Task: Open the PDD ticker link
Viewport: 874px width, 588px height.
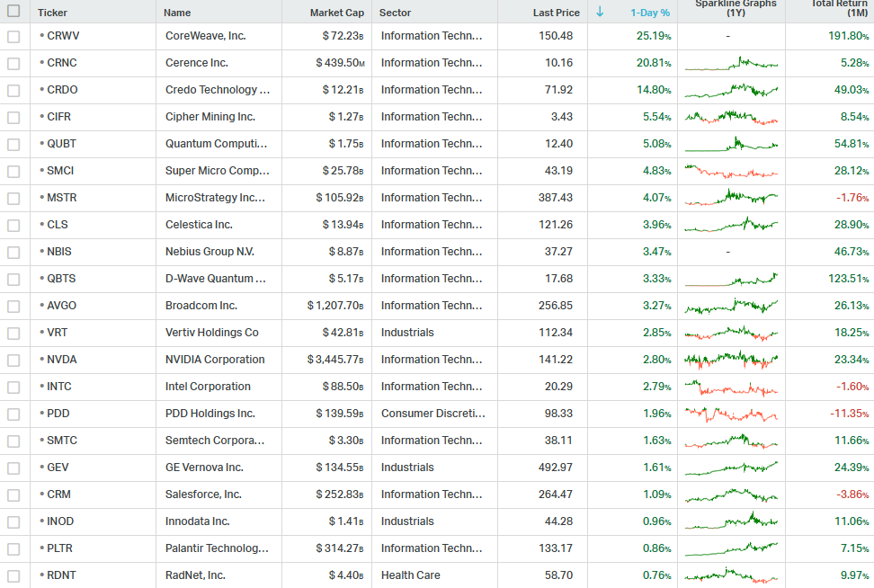Action: click(x=58, y=413)
